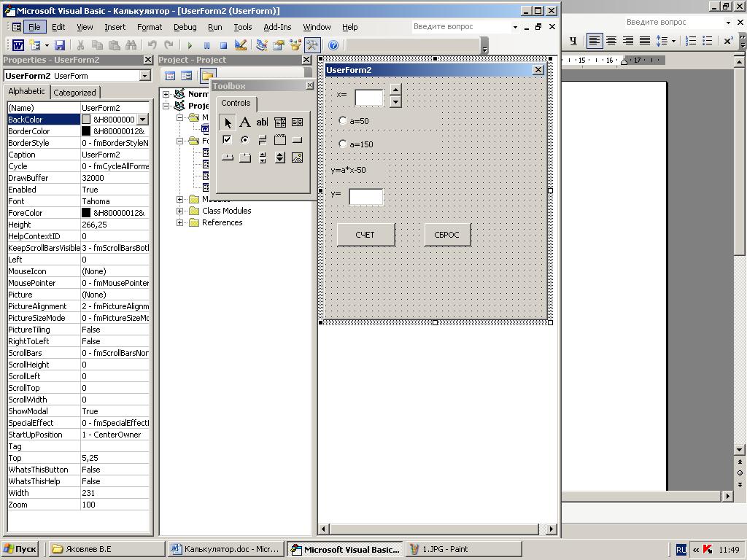Click the BorderColor black color swatch

pyautogui.click(x=86, y=131)
